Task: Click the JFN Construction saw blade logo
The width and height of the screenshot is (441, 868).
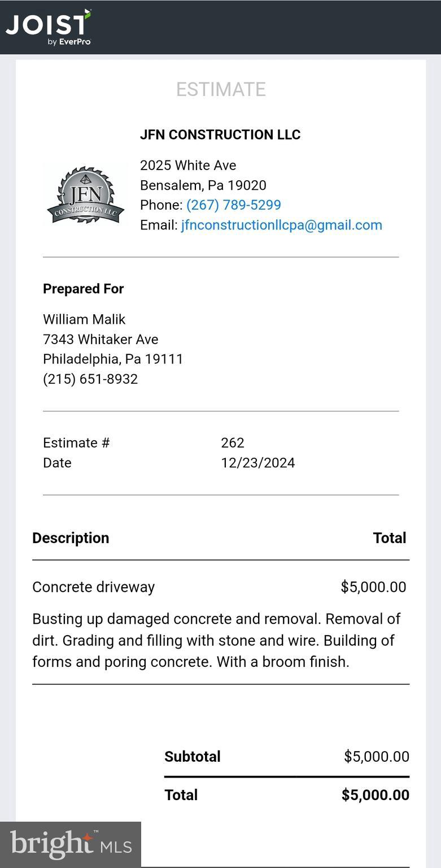Action: coord(85,195)
